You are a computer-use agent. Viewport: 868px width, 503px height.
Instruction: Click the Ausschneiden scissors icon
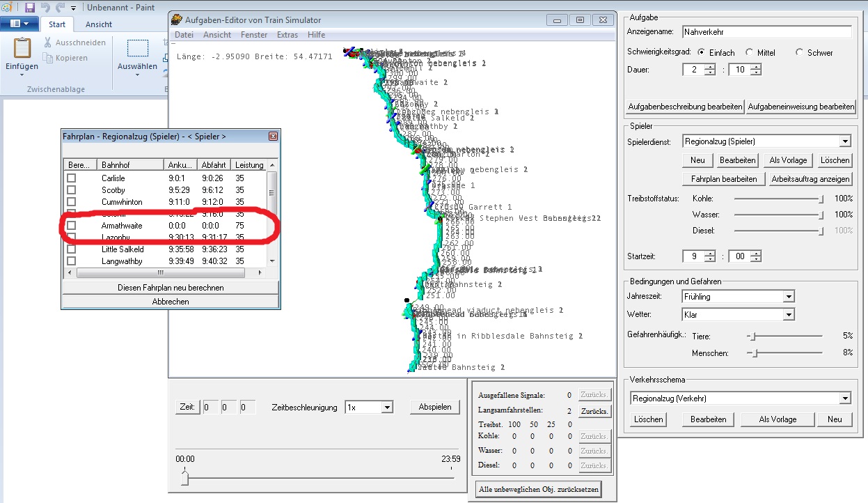coord(47,42)
